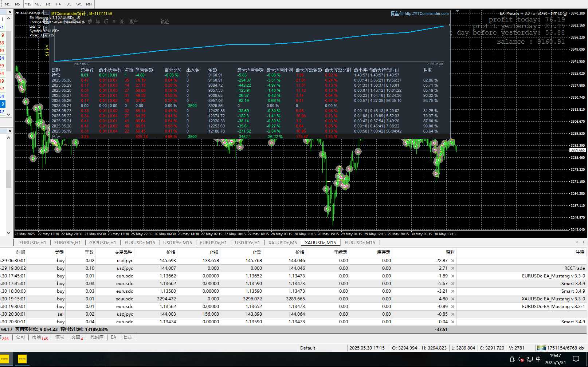Open the 轨迹 tab in MTCommander panel
The width and height of the screenshot is (588, 367).
(165, 22)
